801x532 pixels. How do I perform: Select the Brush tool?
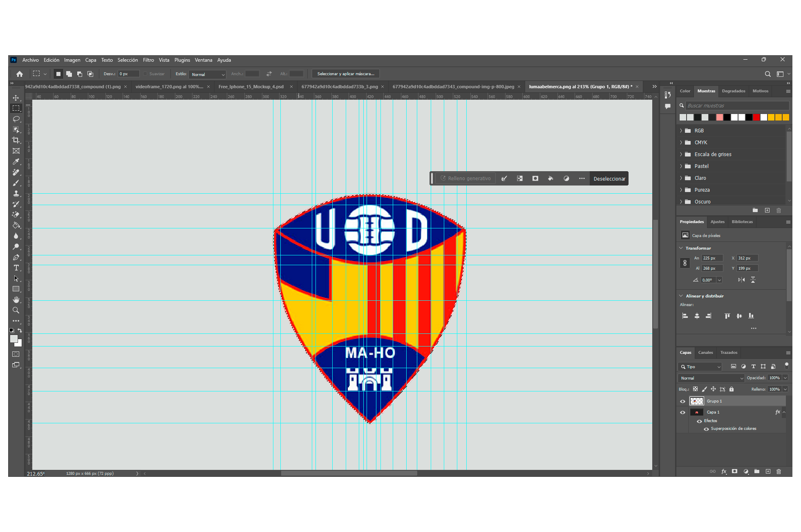(x=16, y=183)
